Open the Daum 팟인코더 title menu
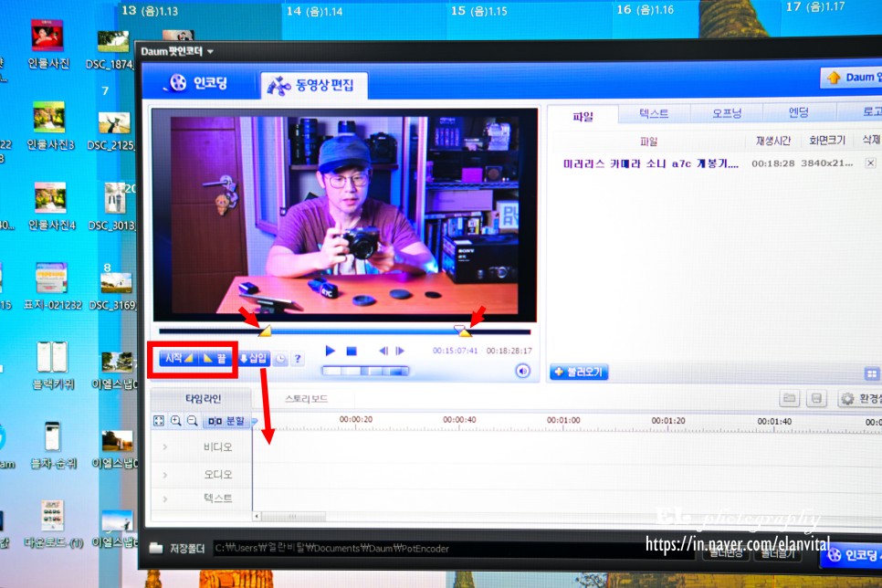Screen dimensions: 882x588 click(177, 52)
